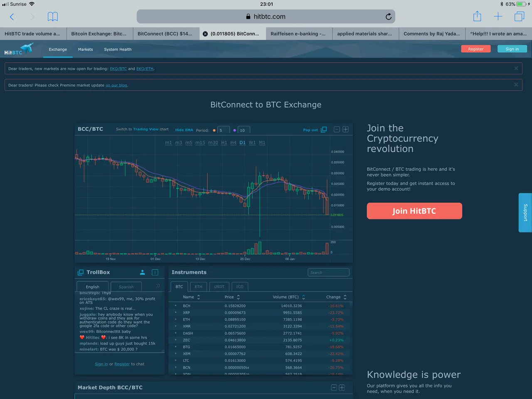This screenshot has width=532, height=399.
Task: Follow the EKO/BTC market link
Action: pos(118,69)
